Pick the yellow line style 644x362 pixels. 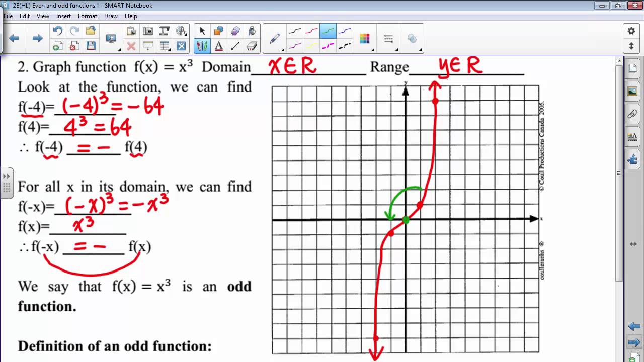click(x=311, y=46)
